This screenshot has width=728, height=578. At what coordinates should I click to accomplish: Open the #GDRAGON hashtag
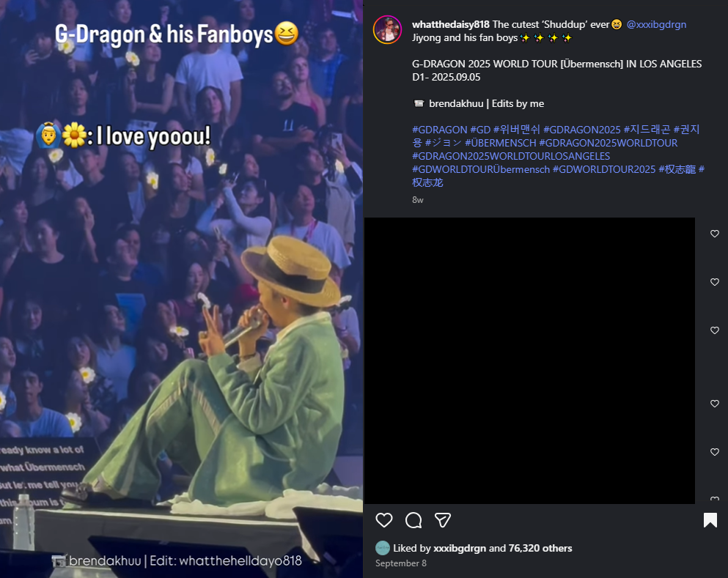[x=439, y=130]
